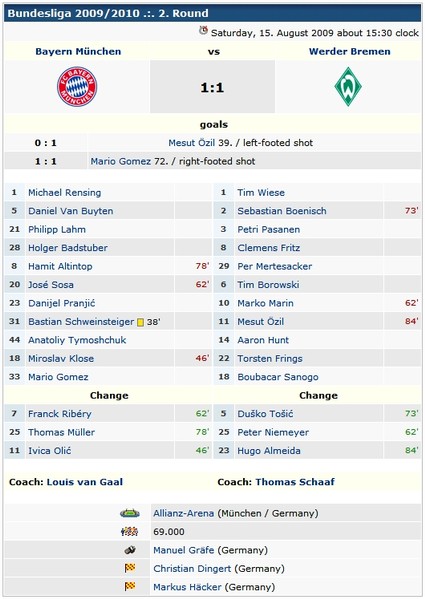Image resolution: width=425 pixels, height=599 pixels.
Task: Click the stadium icon next to Allianz-Arena
Action: coord(130,513)
